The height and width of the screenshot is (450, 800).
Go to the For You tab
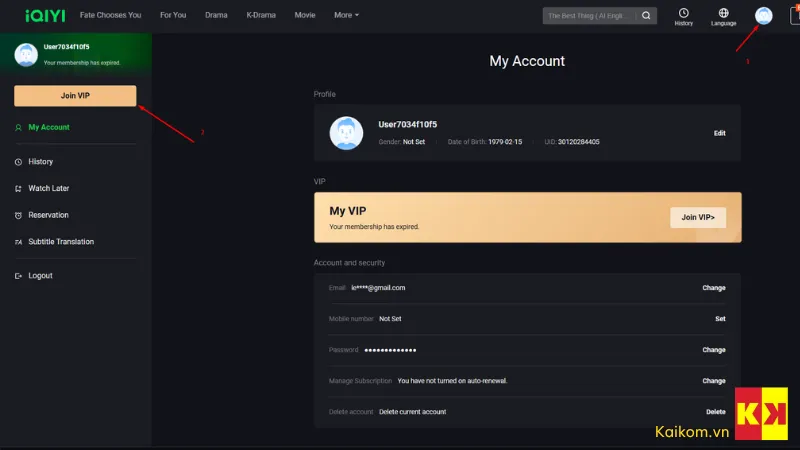point(173,15)
